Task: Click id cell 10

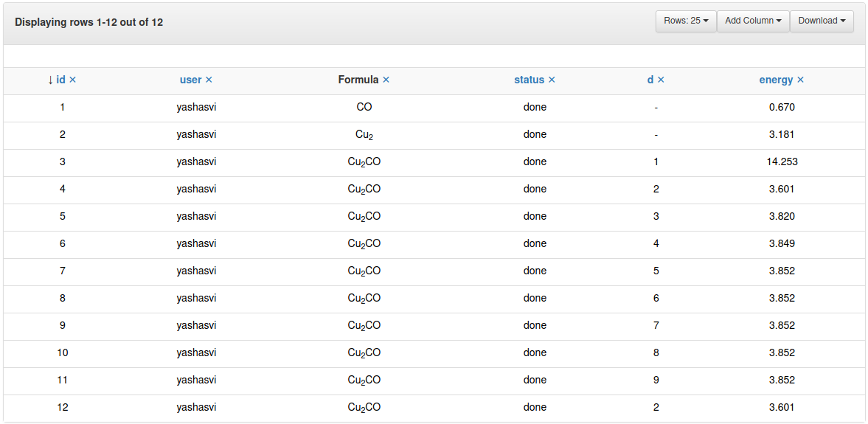Action: click(63, 353)
